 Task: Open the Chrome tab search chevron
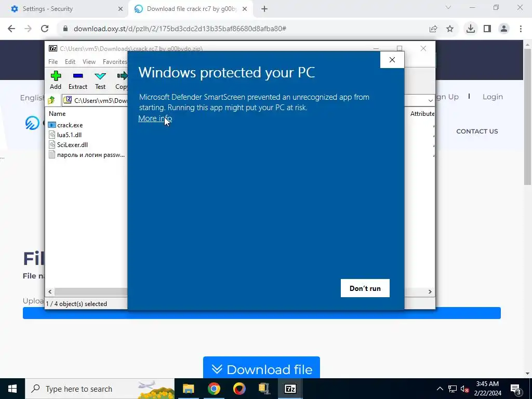coord(448,7)
